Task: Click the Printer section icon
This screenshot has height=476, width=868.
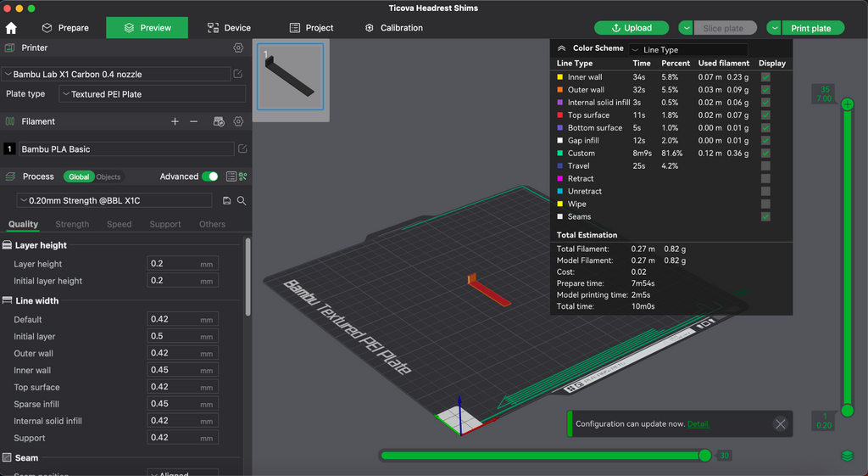Action: click(x=9, y=48)
